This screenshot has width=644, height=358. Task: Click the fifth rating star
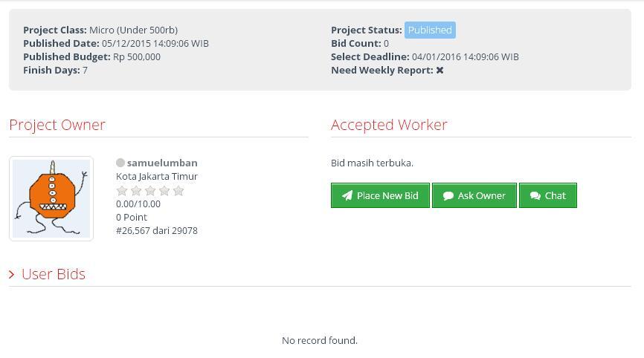tap(178, 191)
